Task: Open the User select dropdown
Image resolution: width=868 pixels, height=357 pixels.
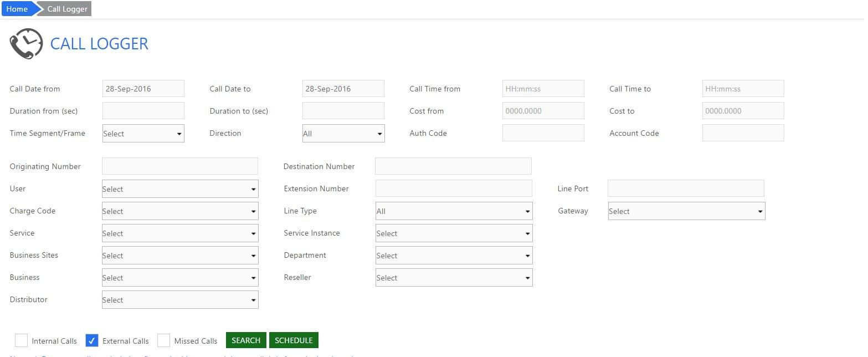Action: [180, 189]
